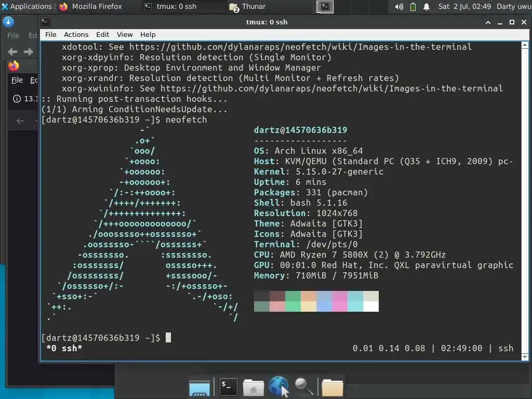Launch Show Desktop from the bottom dock
The image size is (532, 399).
[x=199, y=387]
